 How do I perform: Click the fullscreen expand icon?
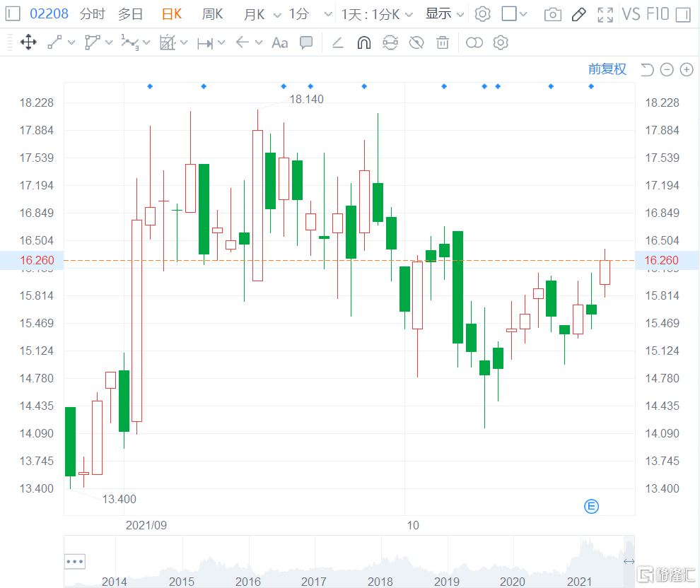(x=605, y=14)
